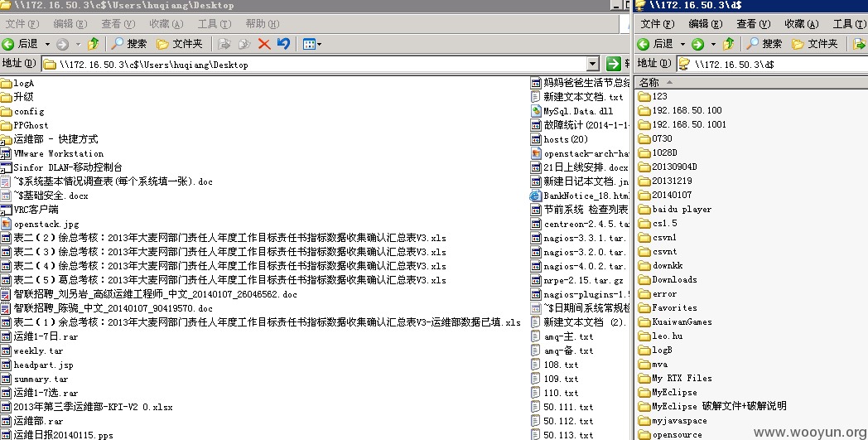
Task: Click the red Delete X toolbar icon
Action: click(264, 44)
